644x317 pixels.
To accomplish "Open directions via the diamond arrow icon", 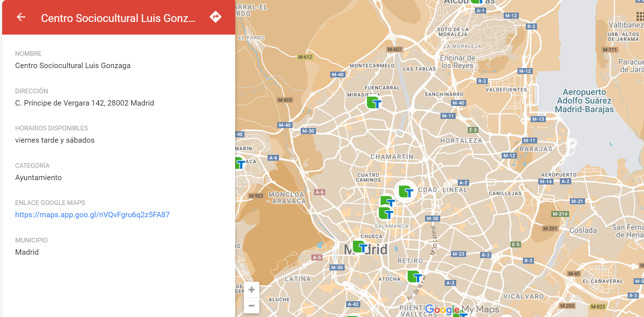I will pyautogui.click(x=215, y=17).
